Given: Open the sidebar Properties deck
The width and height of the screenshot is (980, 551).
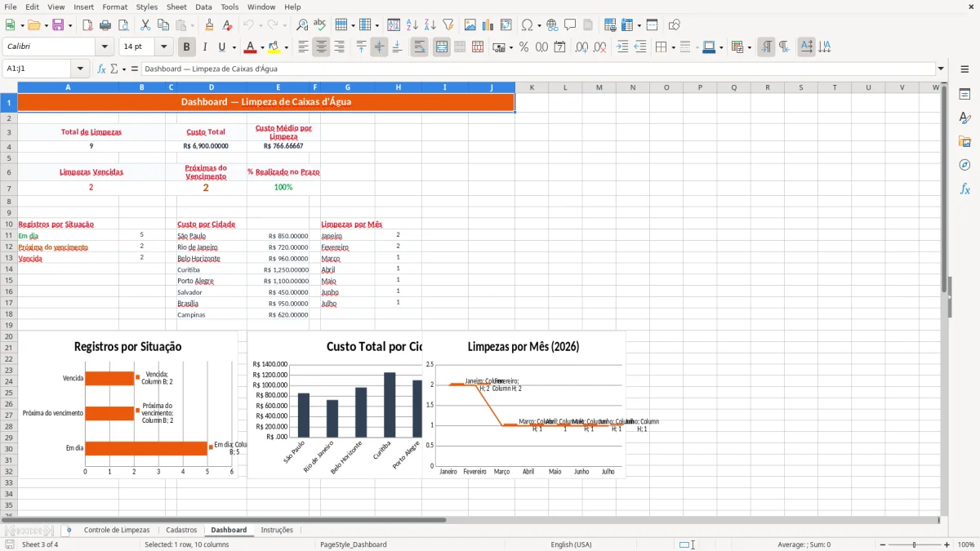Looking at the screenshot, I should coord(964,94).
